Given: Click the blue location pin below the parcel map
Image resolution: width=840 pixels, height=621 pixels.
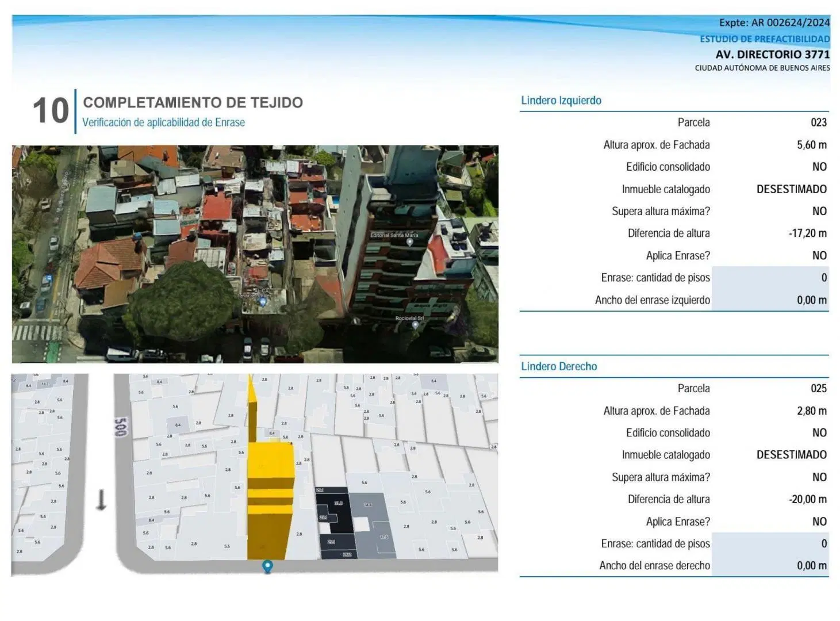Looking at the screenshot, I should coord(267,567).
